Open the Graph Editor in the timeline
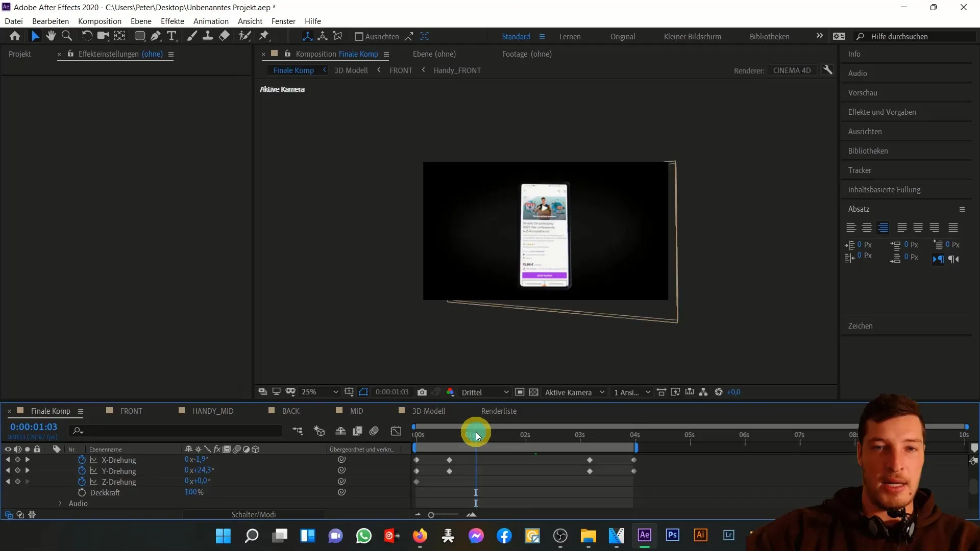Viewport: 980px width, 551px height. click(x=396, y=431)
